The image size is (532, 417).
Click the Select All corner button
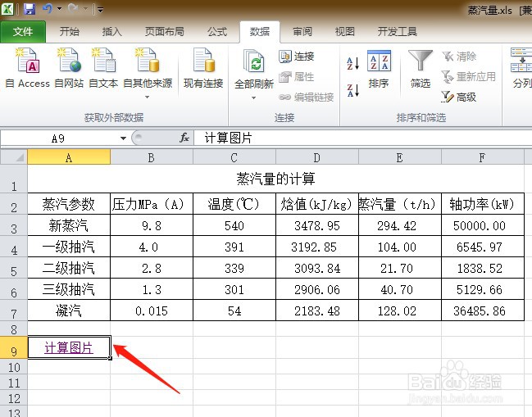tap(14, 157)
